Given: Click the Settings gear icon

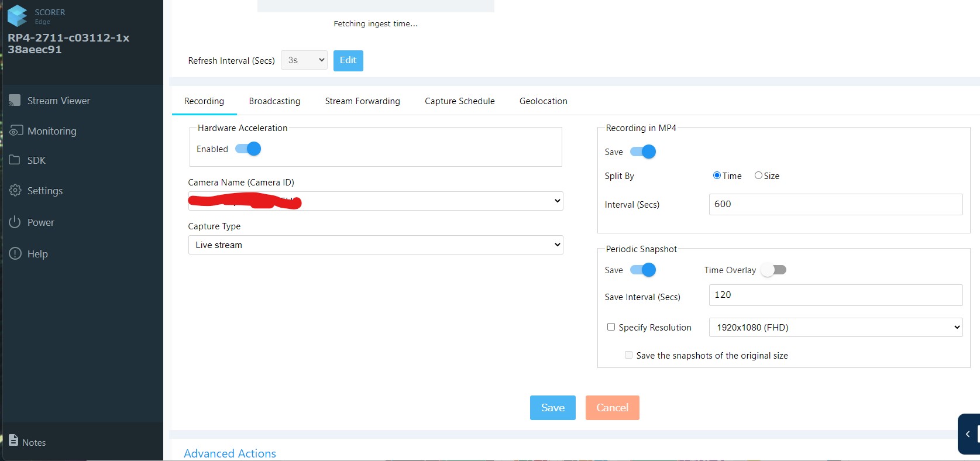Looking at the screenshot, I should click(15, 191).
